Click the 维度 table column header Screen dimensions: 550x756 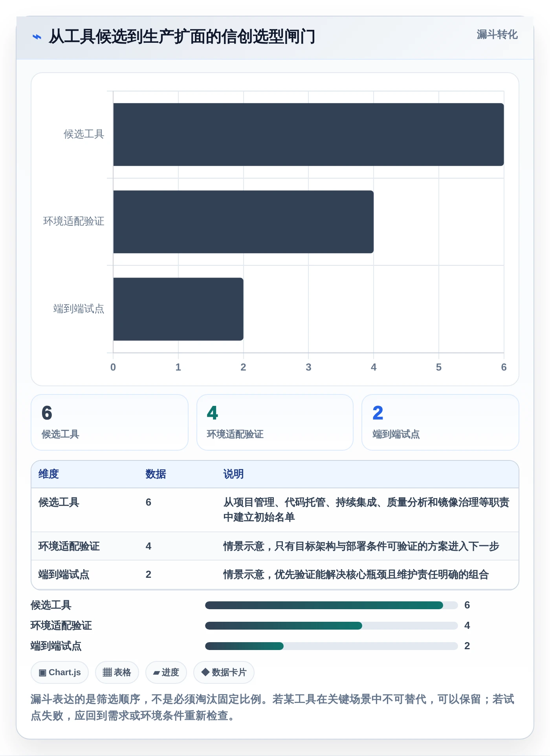48,474
